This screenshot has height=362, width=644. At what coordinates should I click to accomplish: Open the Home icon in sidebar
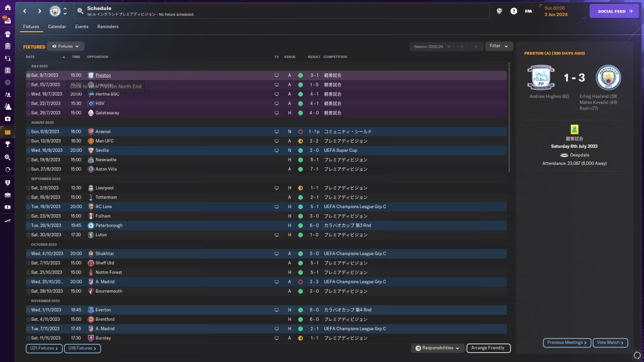coord(8,8)
